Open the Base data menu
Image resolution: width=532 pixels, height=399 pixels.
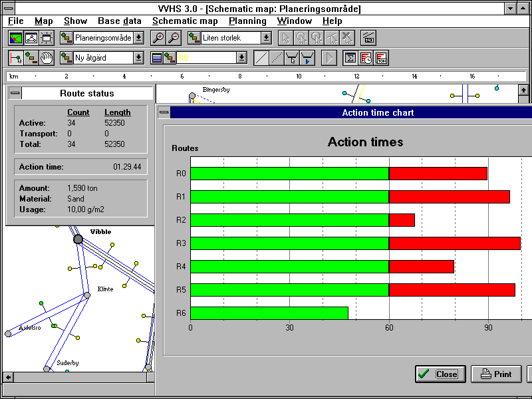[120, 21]
